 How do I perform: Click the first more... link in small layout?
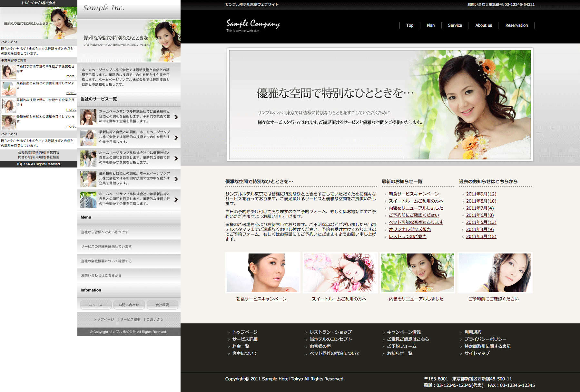(x=71, y=76)
